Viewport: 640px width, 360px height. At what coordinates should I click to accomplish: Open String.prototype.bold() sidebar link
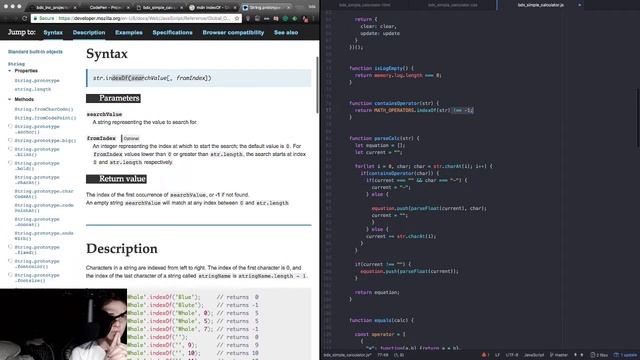[x=37, y=166]
